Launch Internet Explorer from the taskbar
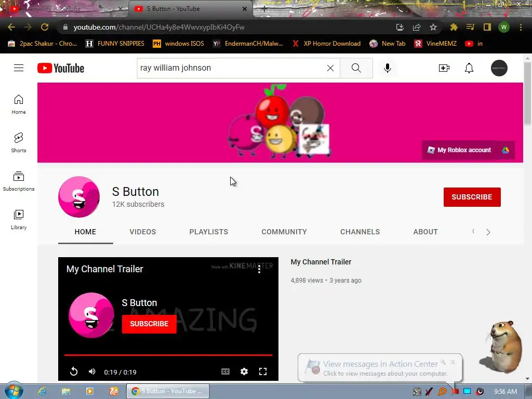532x399 pixels. 42,391
